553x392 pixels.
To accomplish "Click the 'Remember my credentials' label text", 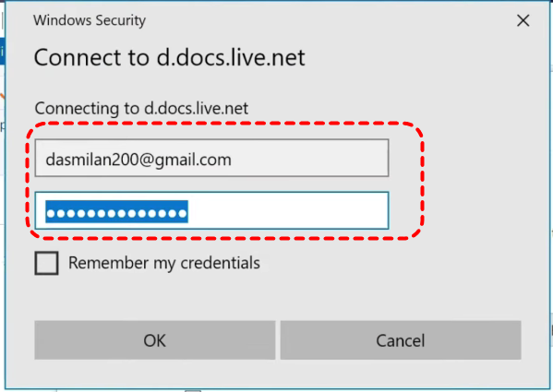I will [x=164, y=263].
